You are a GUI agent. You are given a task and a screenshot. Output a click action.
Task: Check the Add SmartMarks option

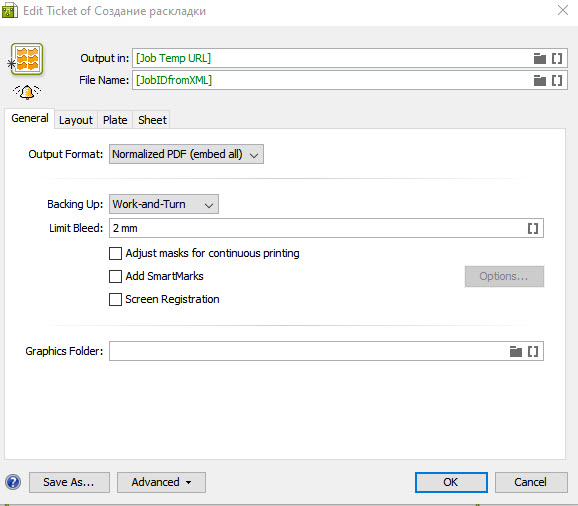click(x=115, y=276)
